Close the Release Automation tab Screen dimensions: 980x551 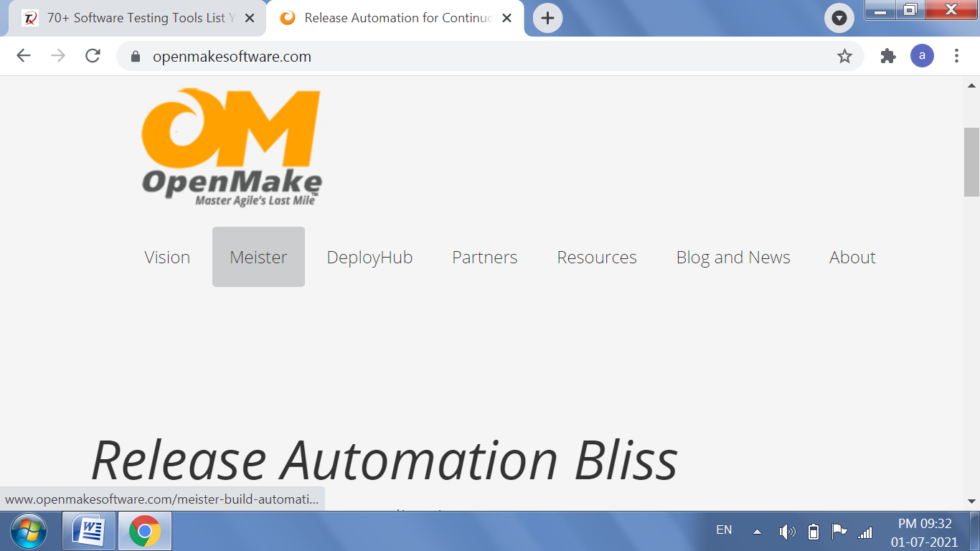(x=507, y=18)
